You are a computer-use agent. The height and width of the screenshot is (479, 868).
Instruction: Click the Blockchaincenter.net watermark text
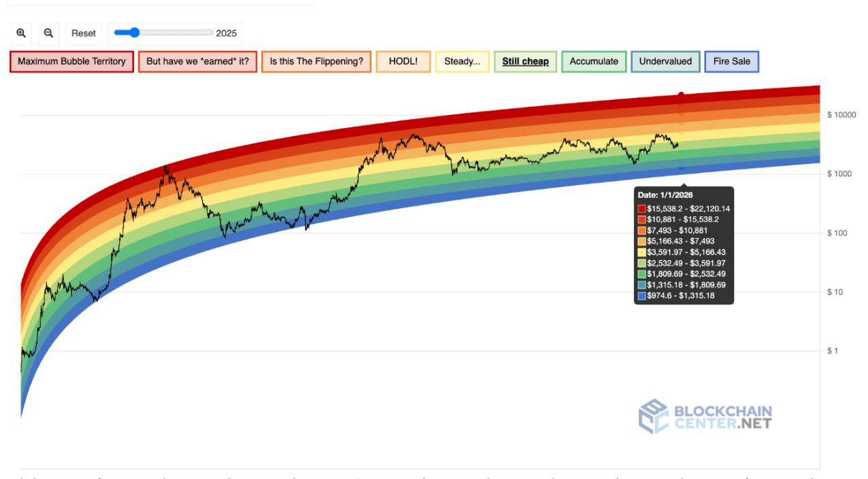tap(722, 416)
